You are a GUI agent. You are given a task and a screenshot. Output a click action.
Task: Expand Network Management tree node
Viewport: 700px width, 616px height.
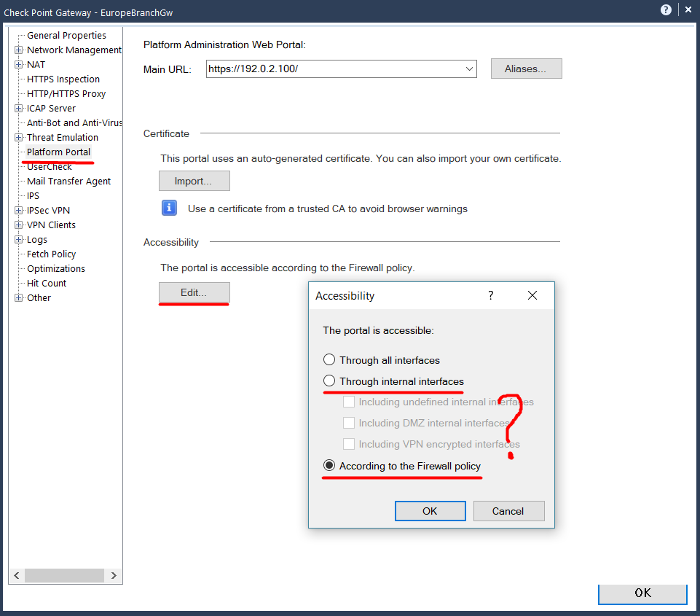[18, 50]
